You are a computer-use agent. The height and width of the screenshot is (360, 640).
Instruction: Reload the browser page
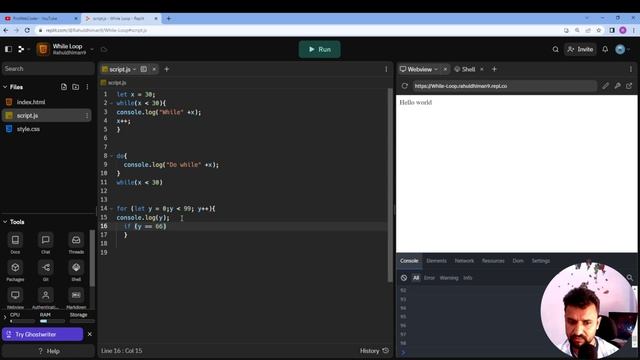click(27, 30)
